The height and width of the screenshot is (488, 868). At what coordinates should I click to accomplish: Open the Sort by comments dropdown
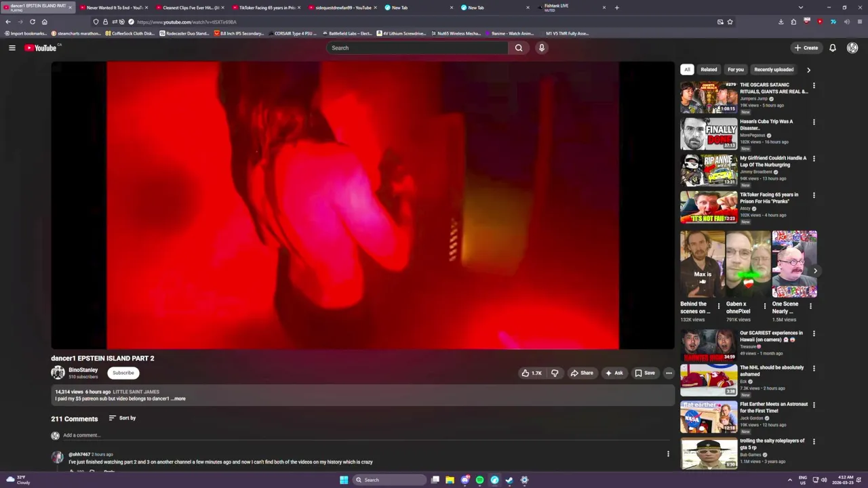[x=122, y=418]
